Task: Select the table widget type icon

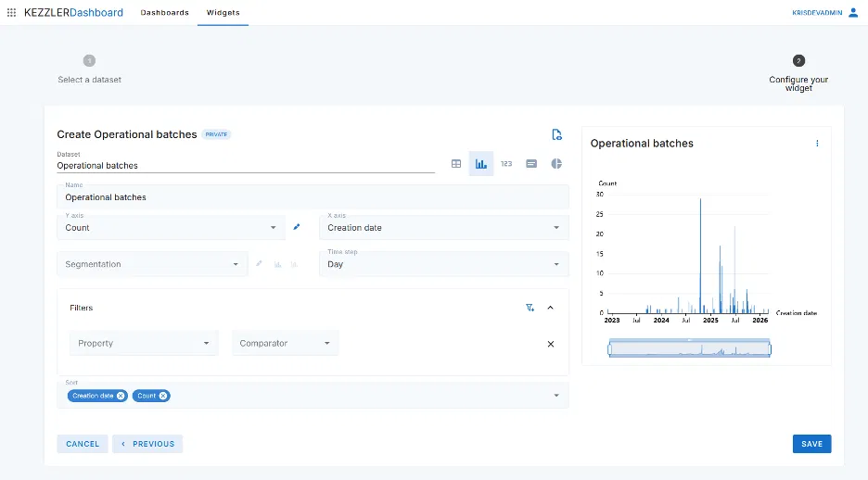Action: [x=456, y=164]
